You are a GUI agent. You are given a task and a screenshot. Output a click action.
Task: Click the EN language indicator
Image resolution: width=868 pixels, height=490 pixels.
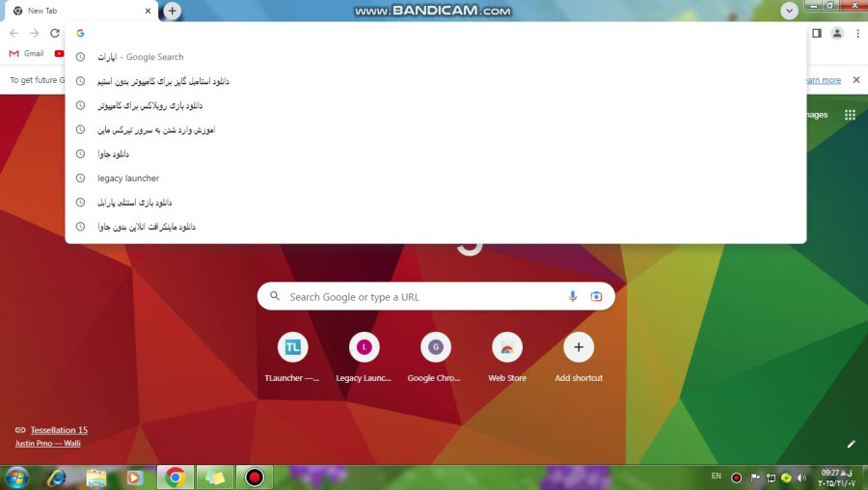pos(717,476)
